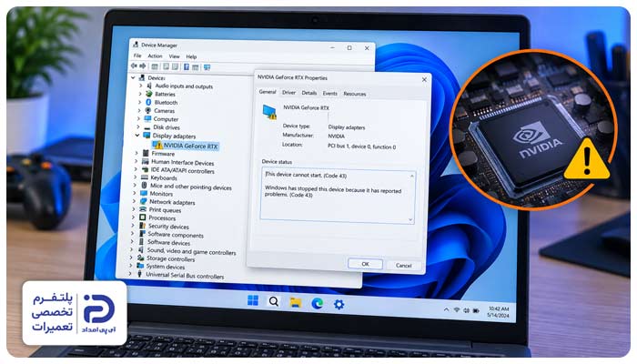Open taskbar Search magnifier
Viewport: 637px width, 364px height.
274,301
